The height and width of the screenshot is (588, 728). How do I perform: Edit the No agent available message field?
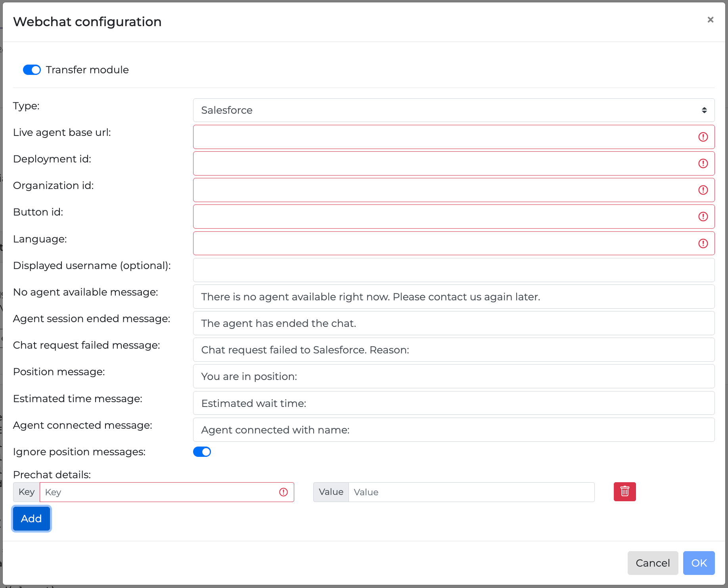(453, 297)
